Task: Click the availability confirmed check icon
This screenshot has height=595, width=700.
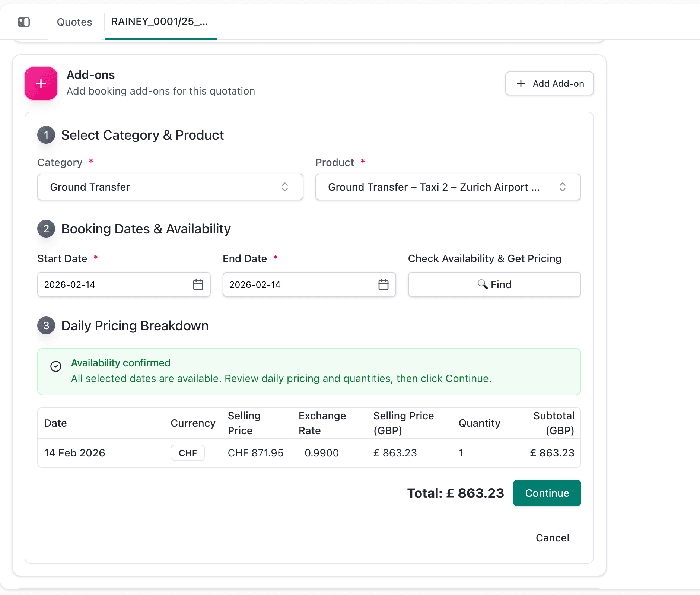Action: coord(56,366)
